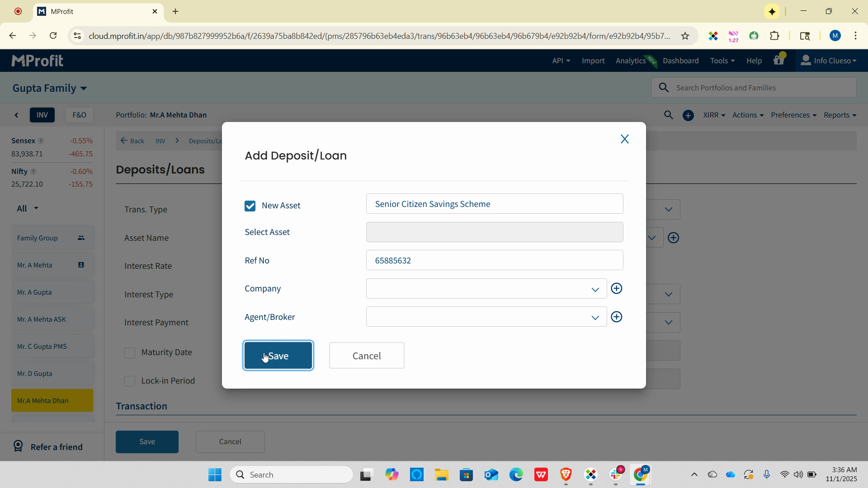This screenshot has height=488, width=868.
Task: Click the gift box icon in header
Action: click(778, 60)
